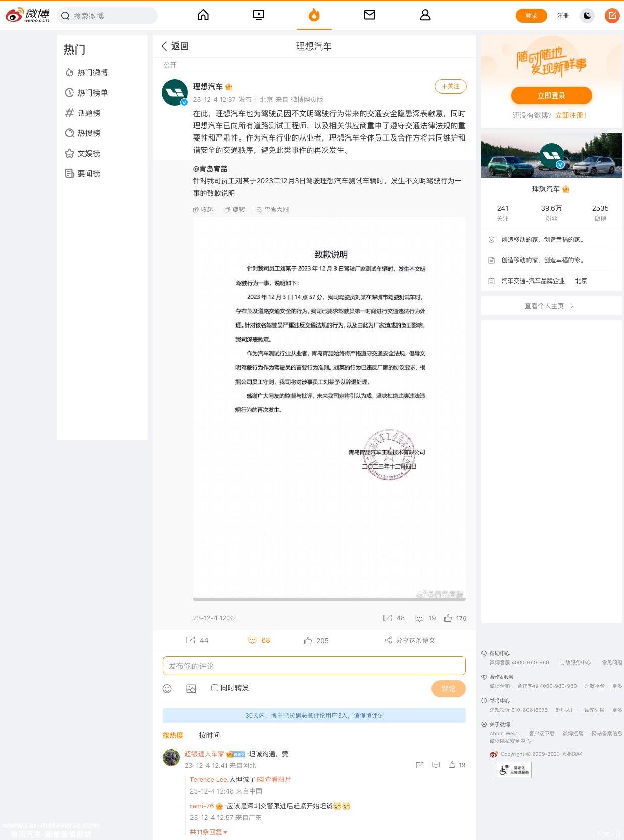Image resolution: width=624 pixels, height=840 pixels.
Task: Open the emoji picker icon
Action: click(167, 688)
